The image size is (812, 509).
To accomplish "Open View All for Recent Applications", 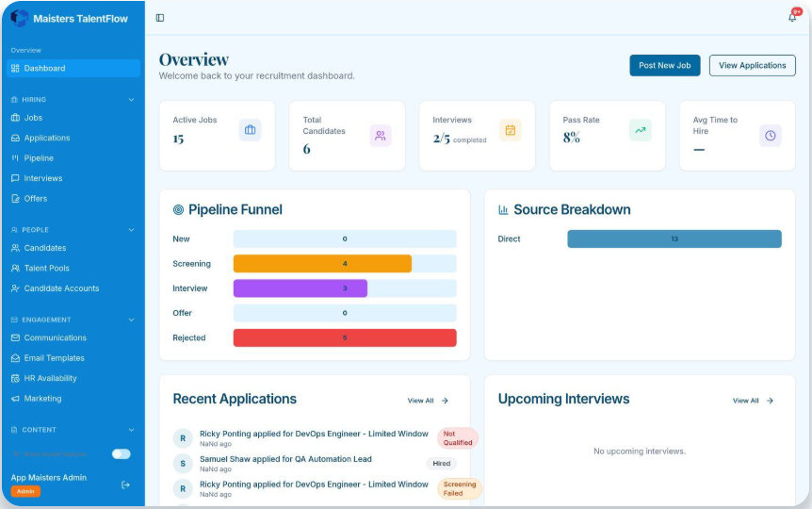I will 428,401.
